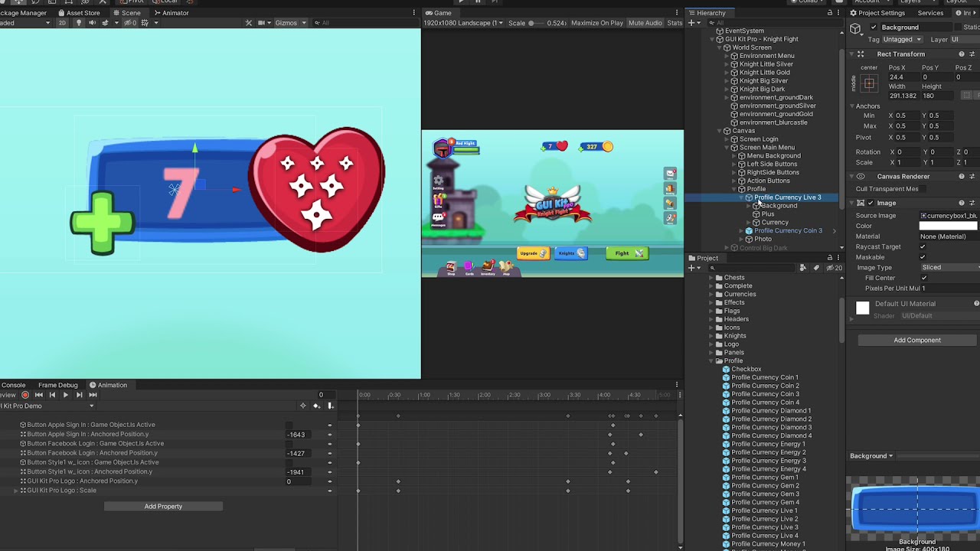Screen dimensions: 980x551
Task: Jump to first animation keyframe
Action: (38, 395)
